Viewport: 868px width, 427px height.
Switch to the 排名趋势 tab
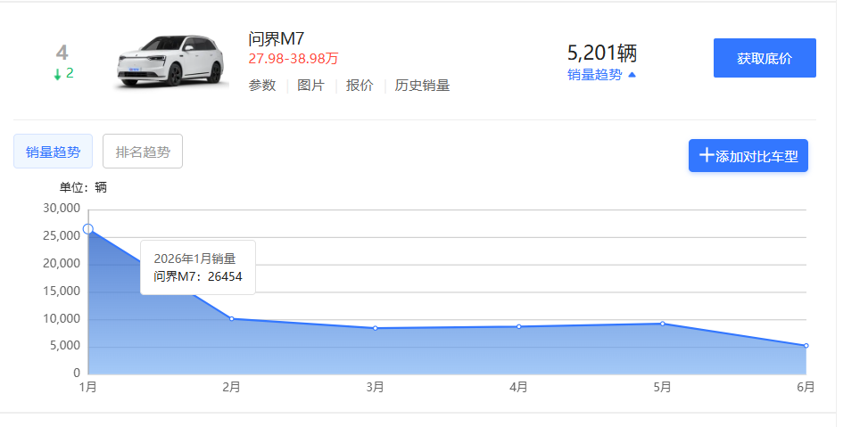pyautogui.click(x=143, y=152)
